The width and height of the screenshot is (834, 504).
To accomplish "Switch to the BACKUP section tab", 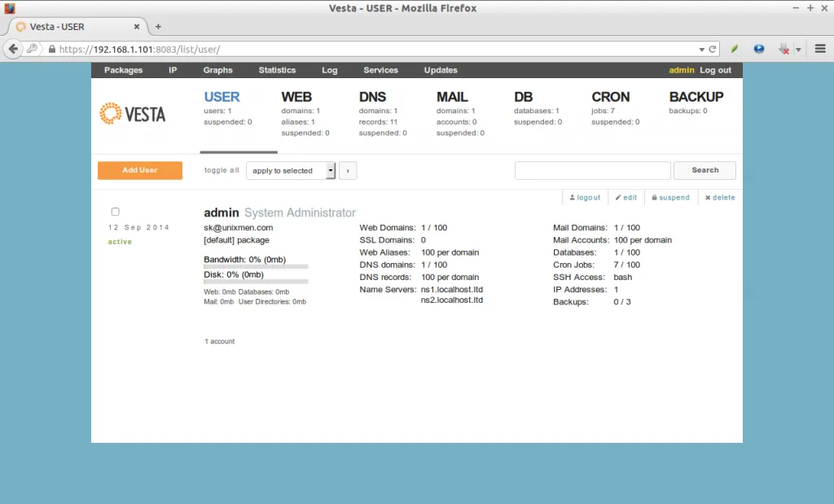I will pos(696,97).
